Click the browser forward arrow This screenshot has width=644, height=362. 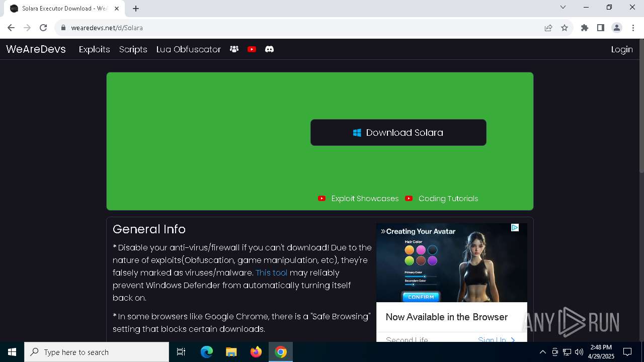(27, 28)
